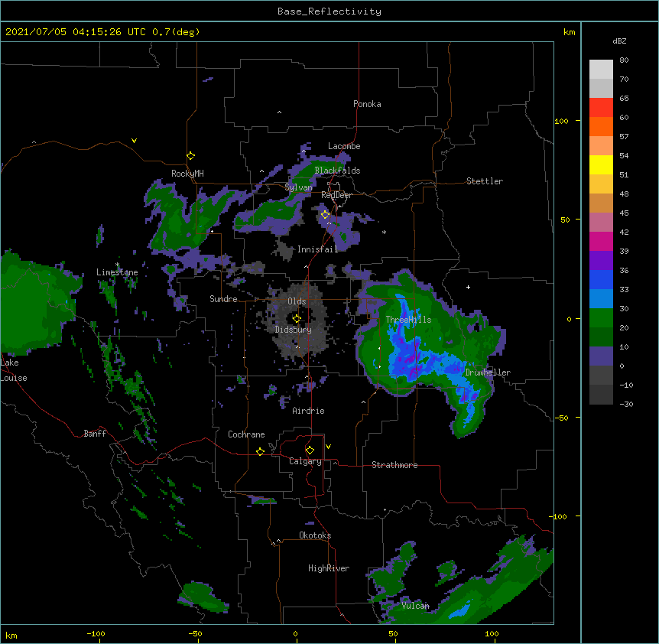Click the Olds city label
This screenshot has width=659, height=644.
click(x=297, y=301)
